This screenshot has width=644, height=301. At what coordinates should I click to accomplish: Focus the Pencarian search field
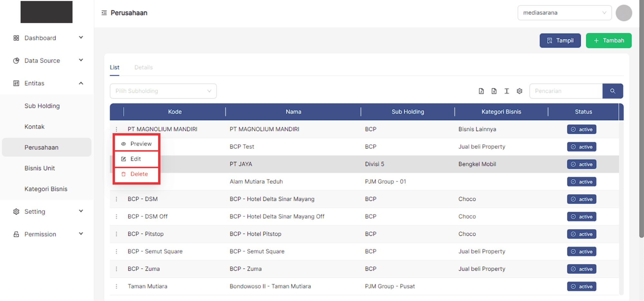tap(565, 91)
